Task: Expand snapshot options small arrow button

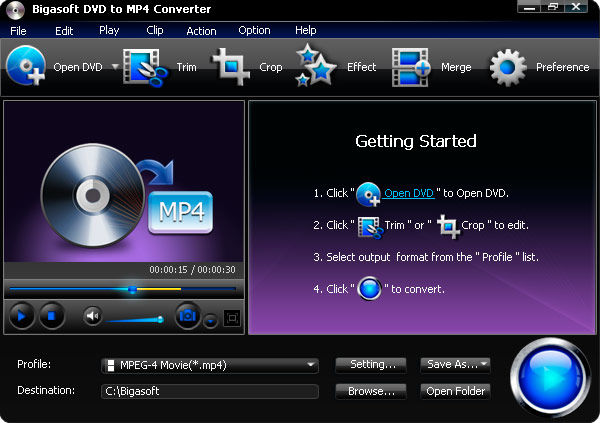Action: coord(210,321)
